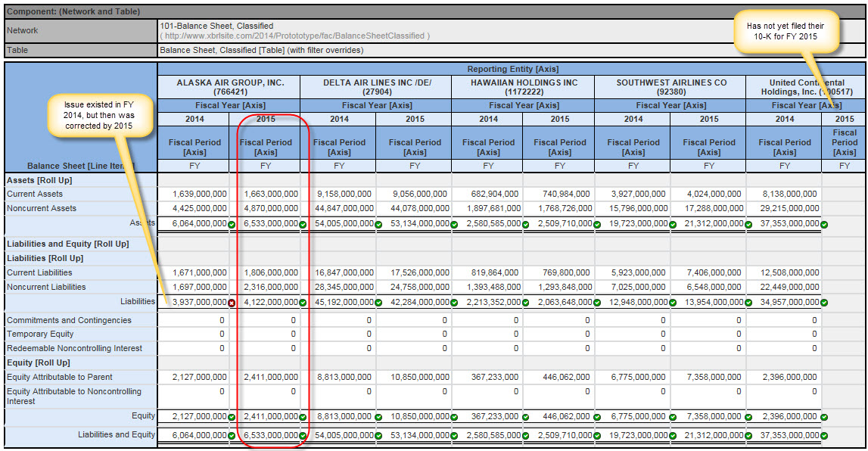Click green check next to Alaska 2015 Assets total
This screenshot has width=868, height=451.
pyautogui.click(x=303, y=224)
